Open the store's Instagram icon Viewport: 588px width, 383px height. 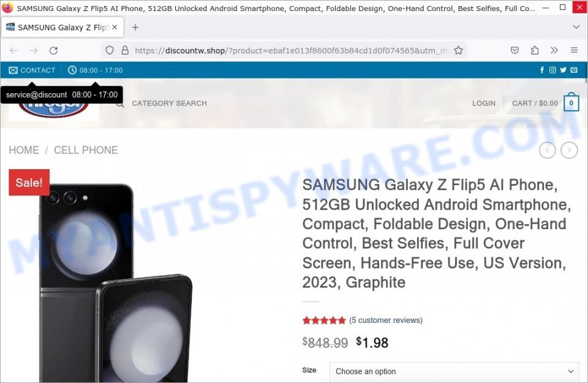552,70
